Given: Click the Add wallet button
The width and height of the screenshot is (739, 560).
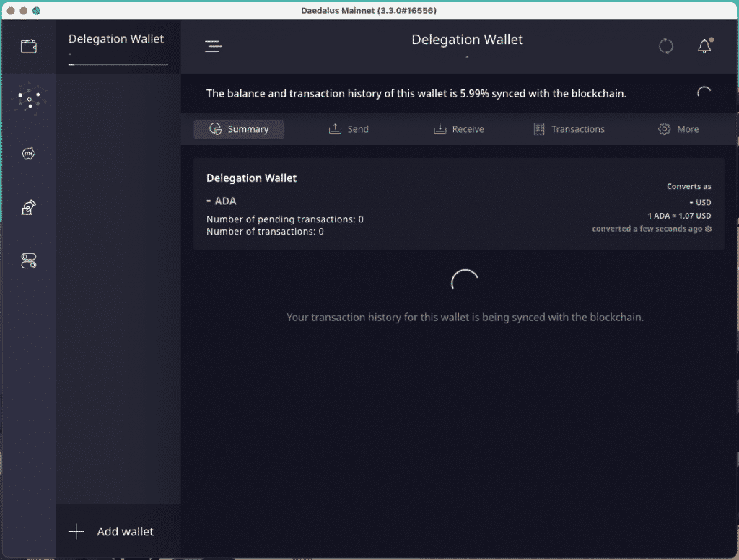Looking at the screenshot, I should [118, 531].
